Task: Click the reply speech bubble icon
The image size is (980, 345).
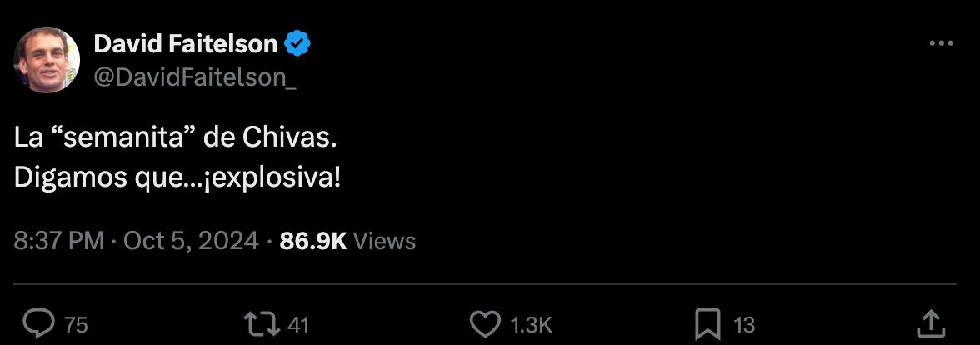Action: pos(37,323)
